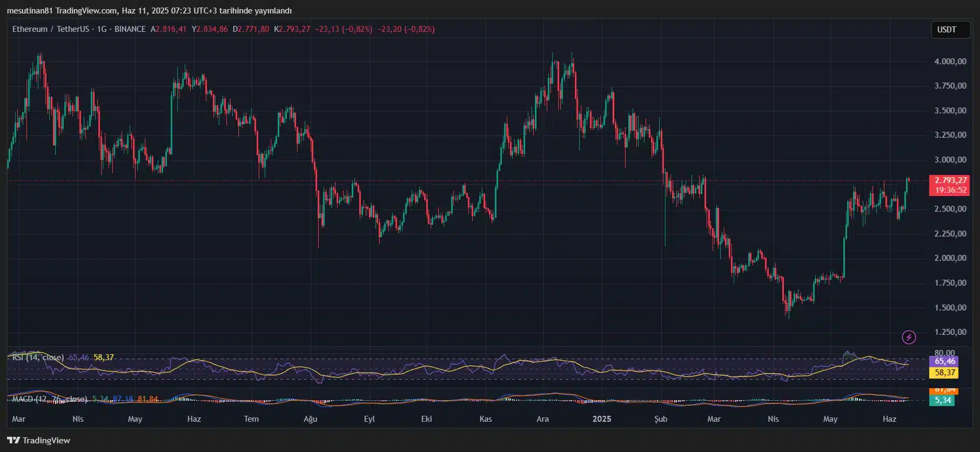
Task: Click the Şub month label on time axis
Action: [x=661, y=419]
